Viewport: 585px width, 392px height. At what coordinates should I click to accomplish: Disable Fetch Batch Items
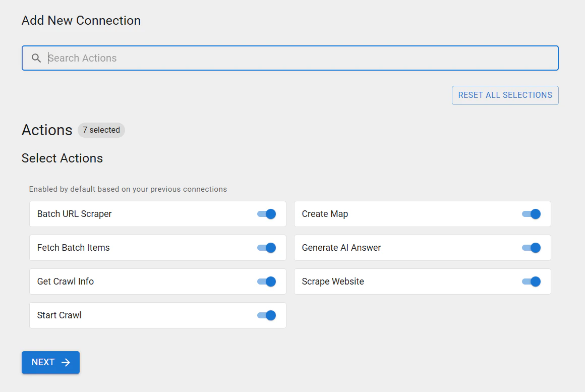266,248
